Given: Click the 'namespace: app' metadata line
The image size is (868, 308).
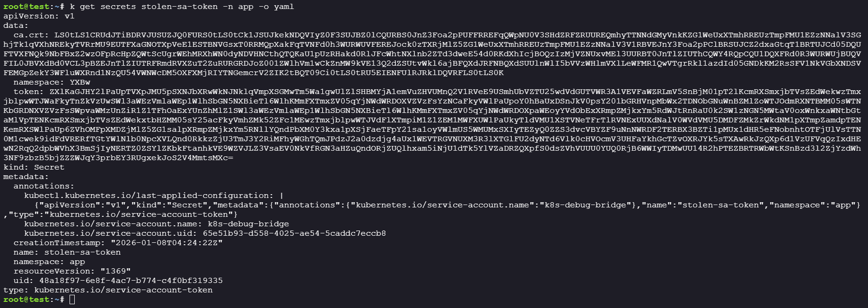Looking at the screenshot, I should 49,262.
